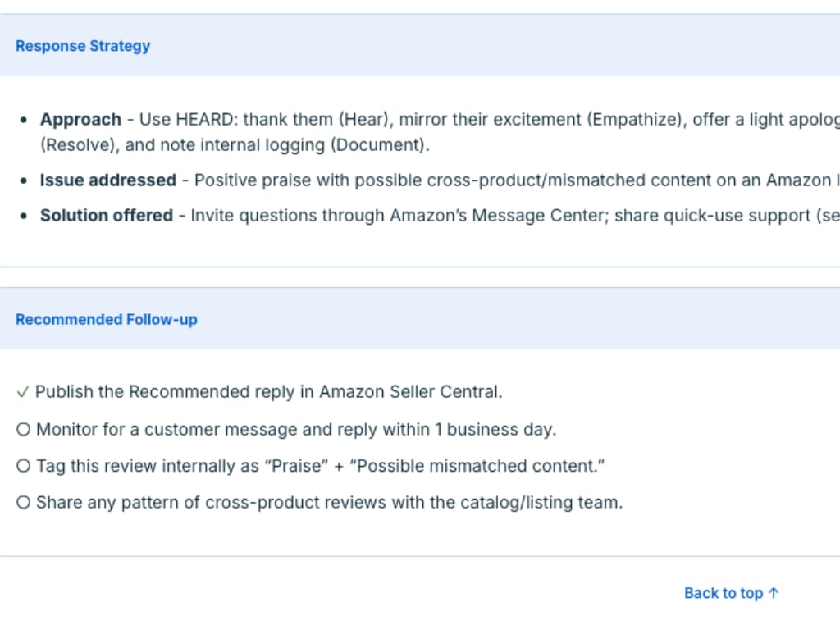Tick the circle beside Tag this review internally

(23, 466)
